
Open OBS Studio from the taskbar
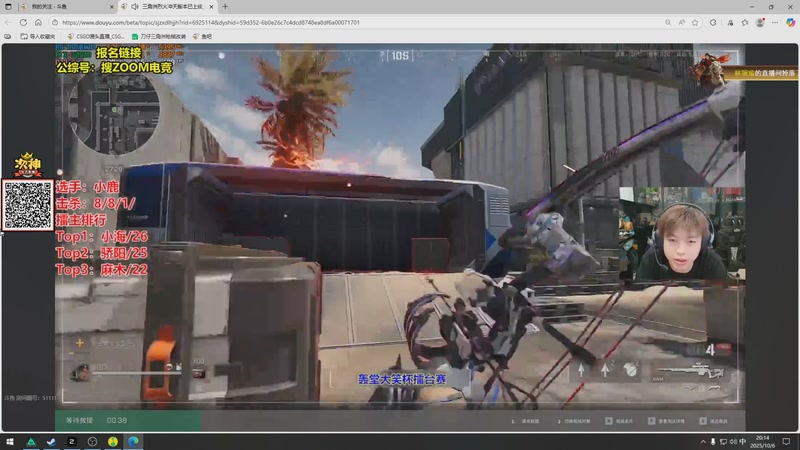[92, 441]
